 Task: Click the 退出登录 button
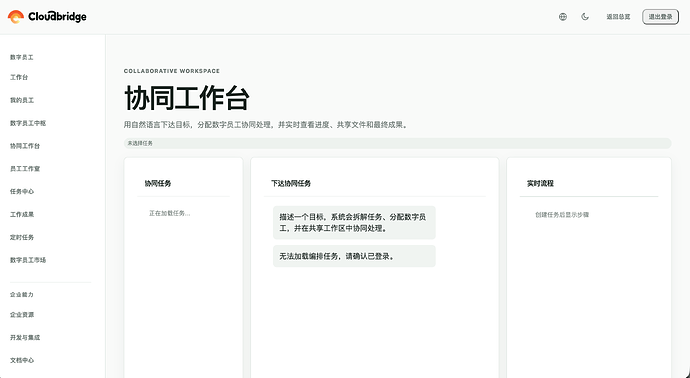tap(661, 17)
